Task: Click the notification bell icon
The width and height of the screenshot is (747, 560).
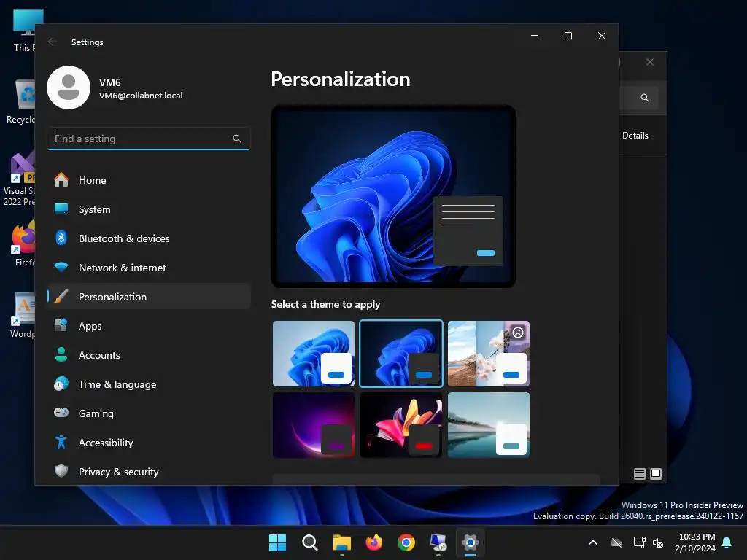Action: click(727, 542)
